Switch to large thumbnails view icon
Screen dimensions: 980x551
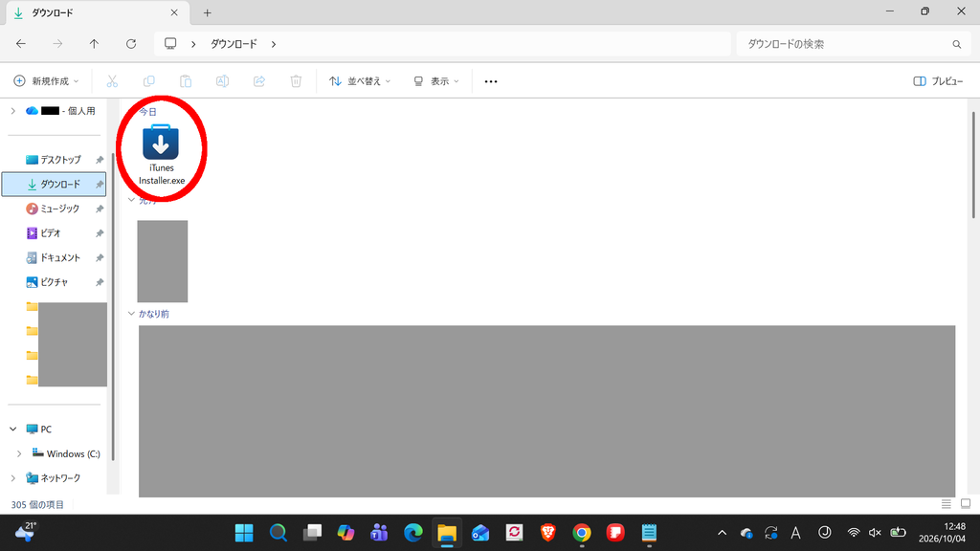coord(966,503)
